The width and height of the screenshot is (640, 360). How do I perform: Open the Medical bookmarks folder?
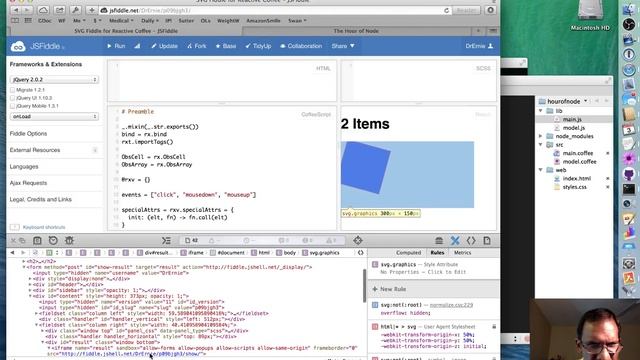pos(121,20)
